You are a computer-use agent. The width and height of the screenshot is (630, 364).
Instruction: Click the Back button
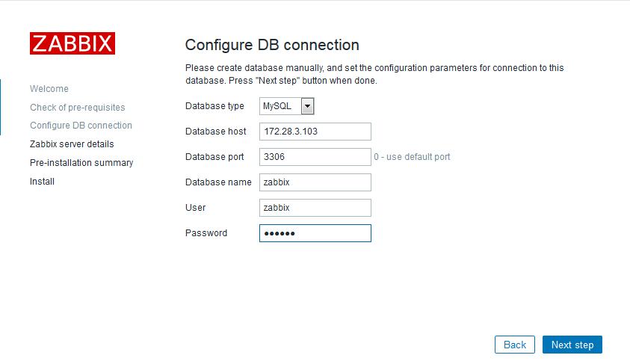coord(515,345)
